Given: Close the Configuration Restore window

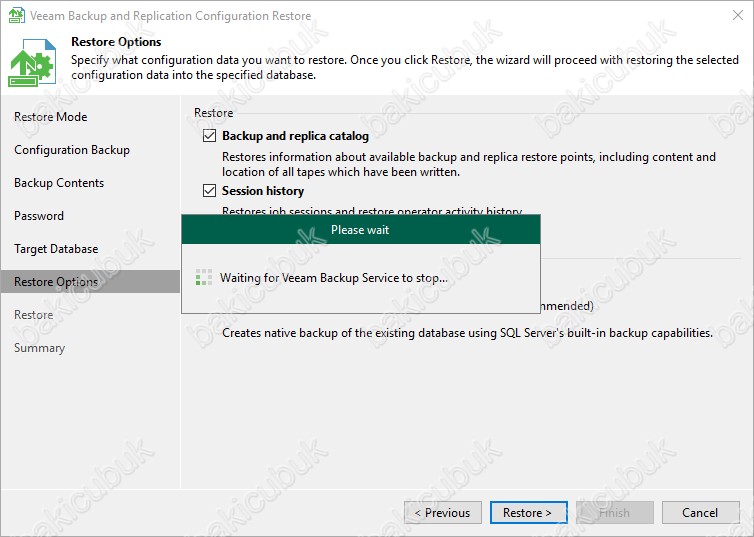Looking at the screenshot, I should pos(730,16).
